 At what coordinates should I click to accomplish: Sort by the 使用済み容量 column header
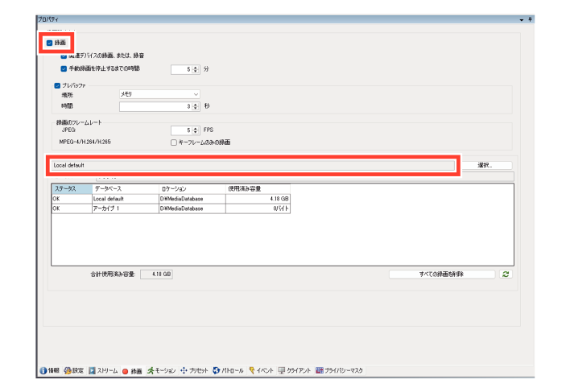point(258,189)
